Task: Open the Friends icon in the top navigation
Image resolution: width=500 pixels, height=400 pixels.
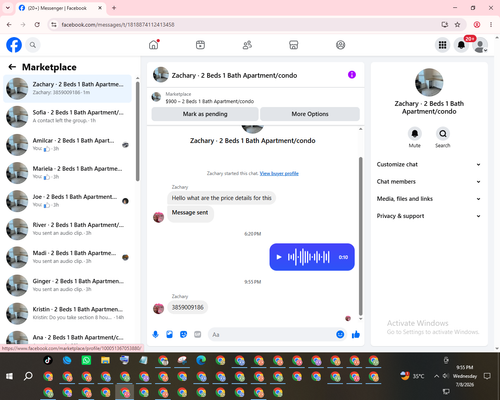Action: [x=247, y=45]
